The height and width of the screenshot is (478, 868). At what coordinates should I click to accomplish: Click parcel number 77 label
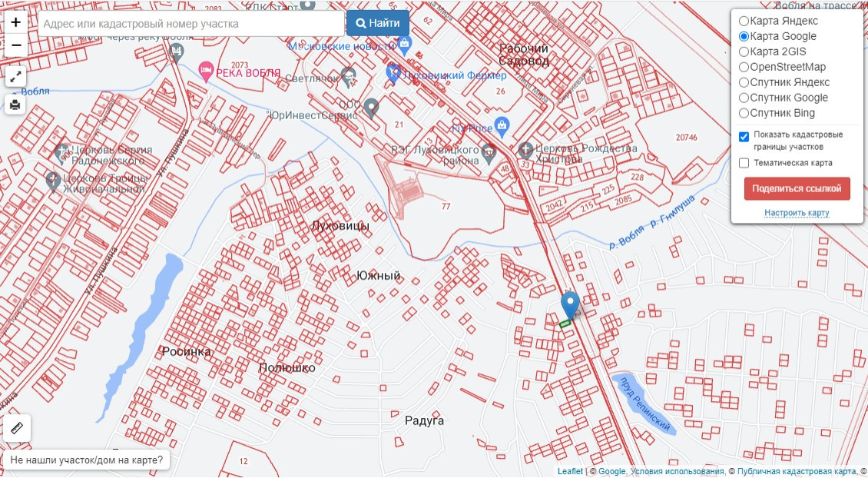446,207
